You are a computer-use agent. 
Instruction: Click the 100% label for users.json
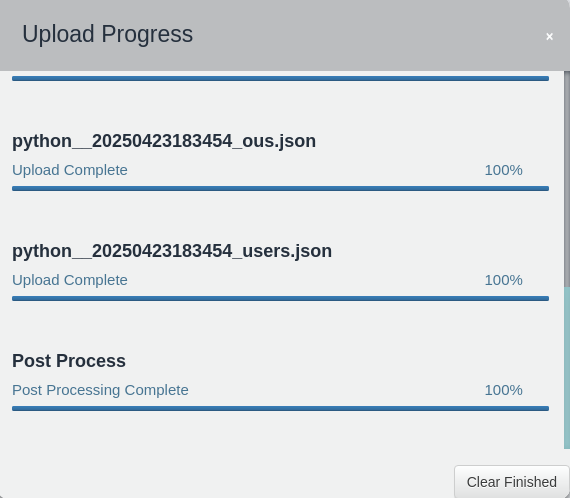(x=503, y=280)
